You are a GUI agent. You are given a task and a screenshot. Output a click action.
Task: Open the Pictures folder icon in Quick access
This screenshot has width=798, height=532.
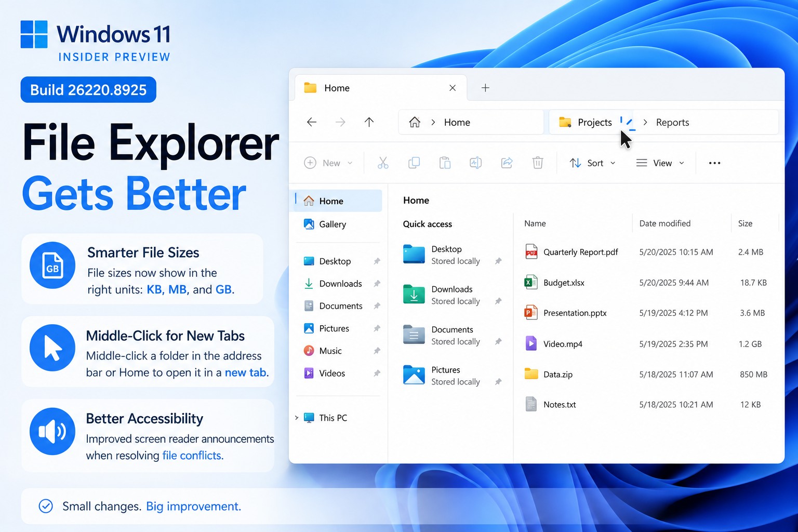pos(414,375)
